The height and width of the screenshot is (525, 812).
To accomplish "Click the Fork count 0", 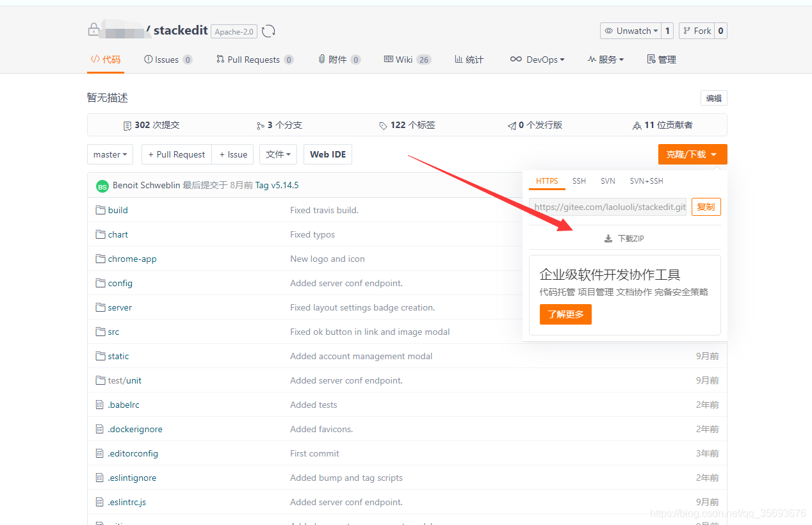I will pos(720,31).
